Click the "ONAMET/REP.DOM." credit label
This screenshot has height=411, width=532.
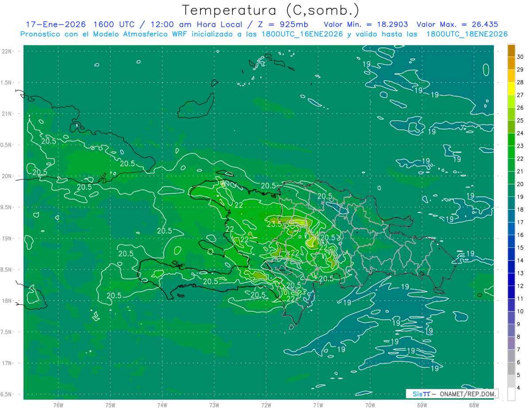468,394
